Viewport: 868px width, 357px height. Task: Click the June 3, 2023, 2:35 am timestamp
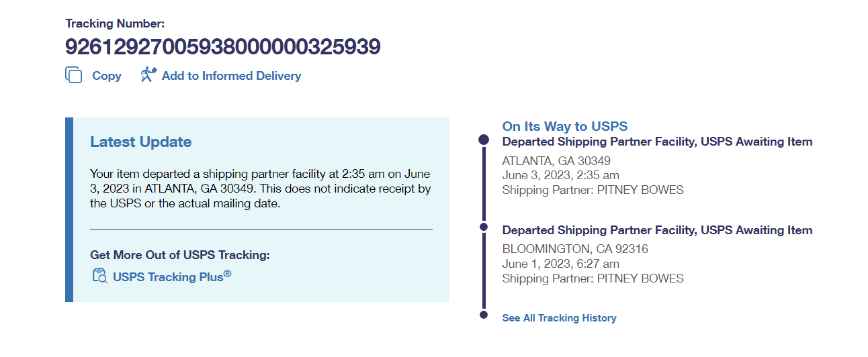560,175
